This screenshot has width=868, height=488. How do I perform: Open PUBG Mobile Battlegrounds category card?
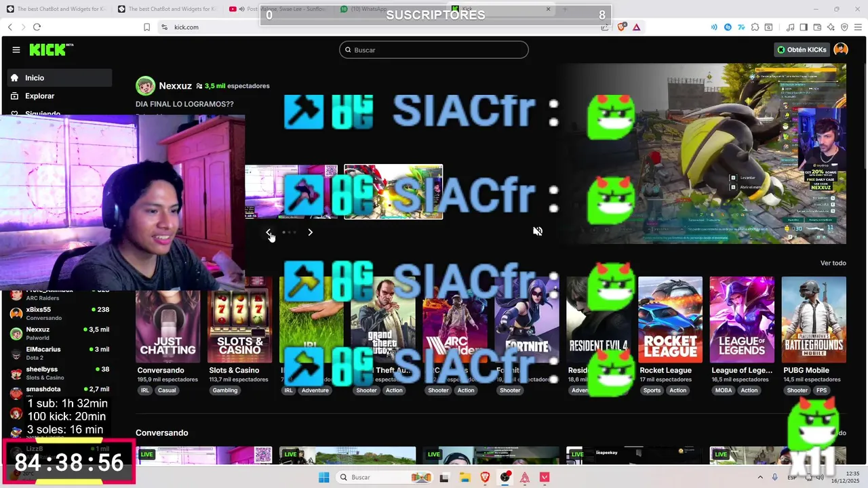click(x=814, y=320)
